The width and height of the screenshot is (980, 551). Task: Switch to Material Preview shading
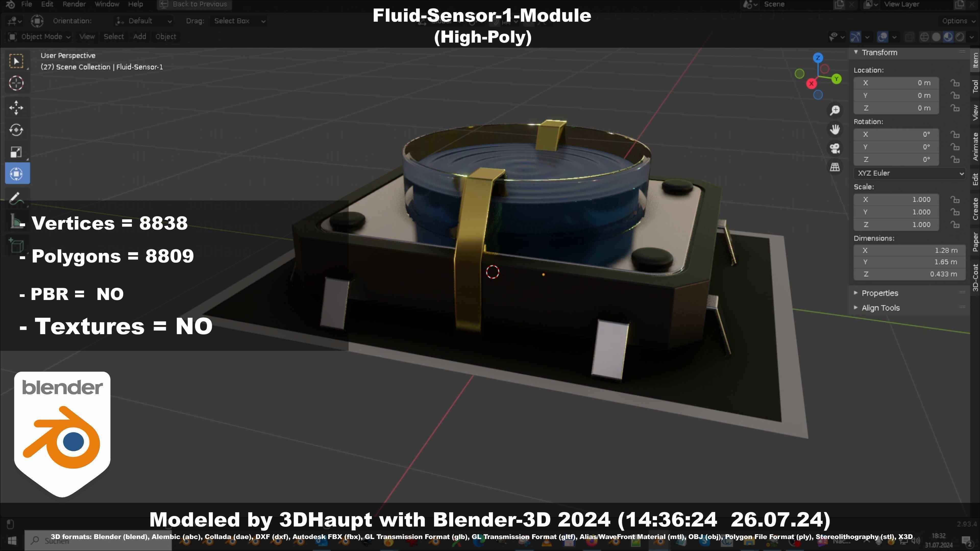[948, 37]
